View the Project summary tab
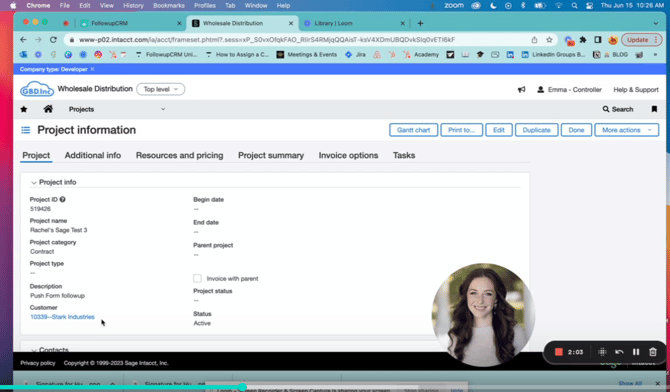This screenshot has height=392, width=670. point(271,155)
